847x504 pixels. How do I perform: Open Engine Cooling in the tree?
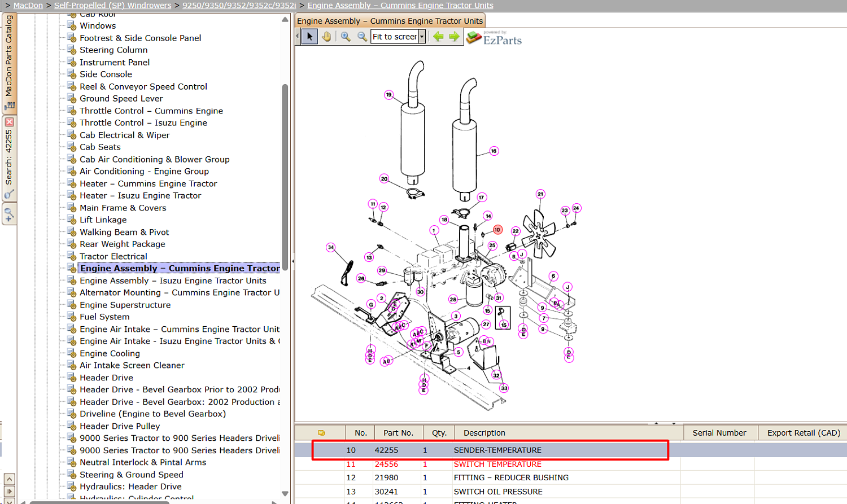(110, 353)
